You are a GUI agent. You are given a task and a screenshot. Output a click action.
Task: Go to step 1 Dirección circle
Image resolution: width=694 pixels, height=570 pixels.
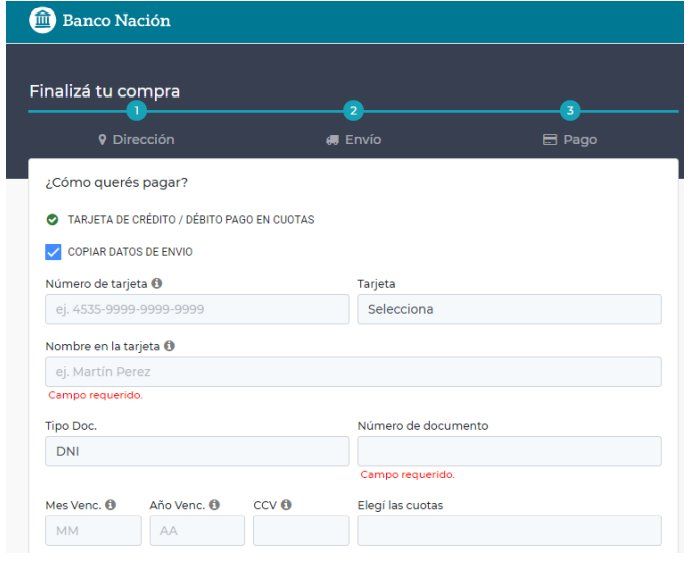click(x=137, y=111)
